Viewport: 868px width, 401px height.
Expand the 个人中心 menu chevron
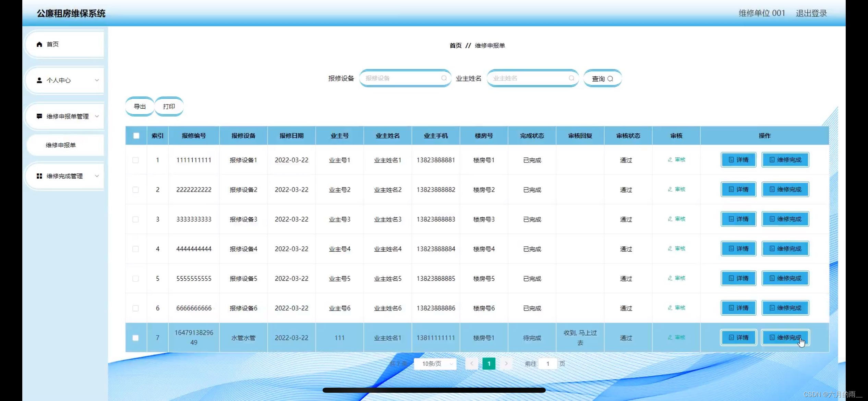[x=97, y=80]
